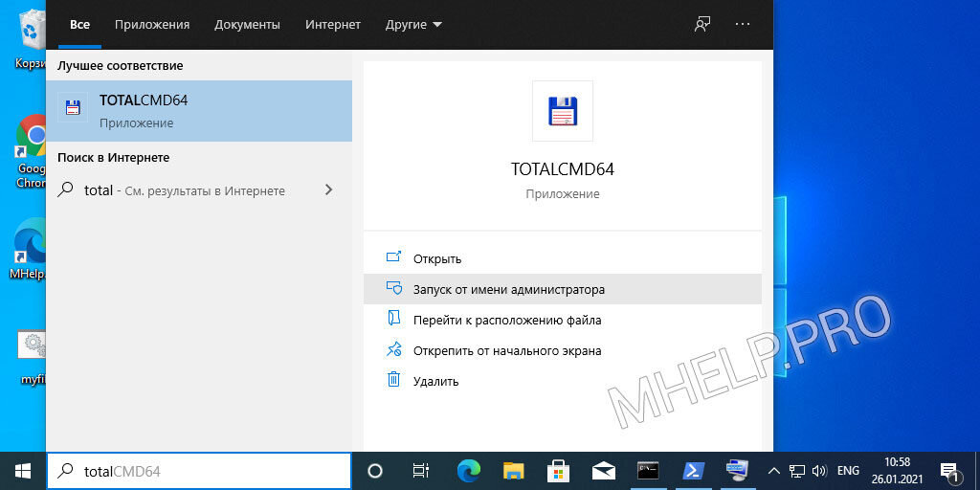Screen dimensions: 980x490
Task: Click the trash bin delete icon
Action: tap(393, 379)
